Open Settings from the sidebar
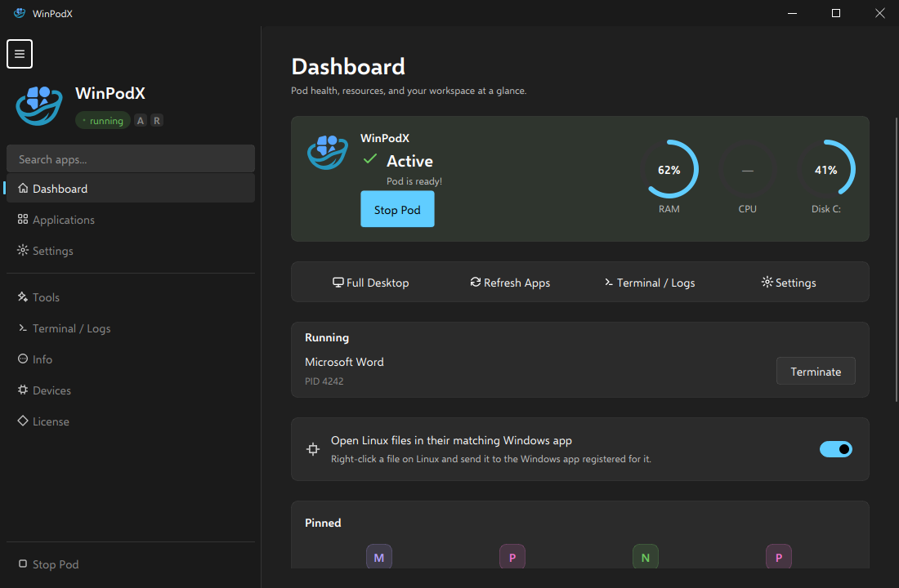 tap(131, 251)
